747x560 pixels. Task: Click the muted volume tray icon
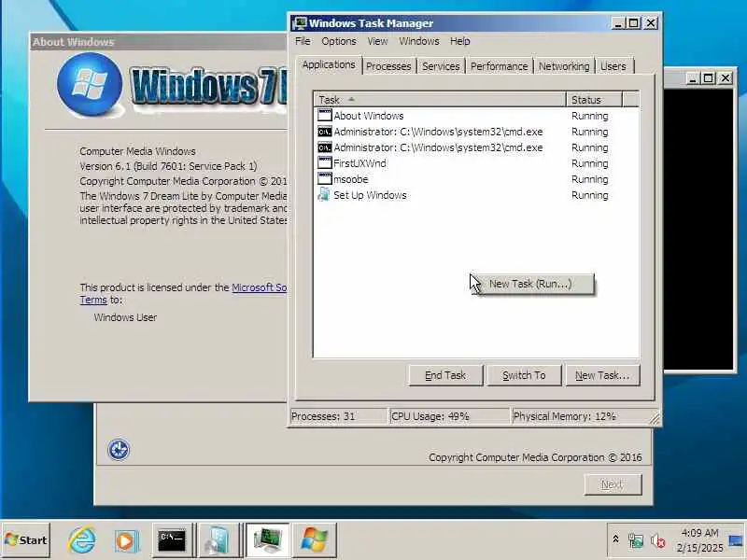(658, 540)
